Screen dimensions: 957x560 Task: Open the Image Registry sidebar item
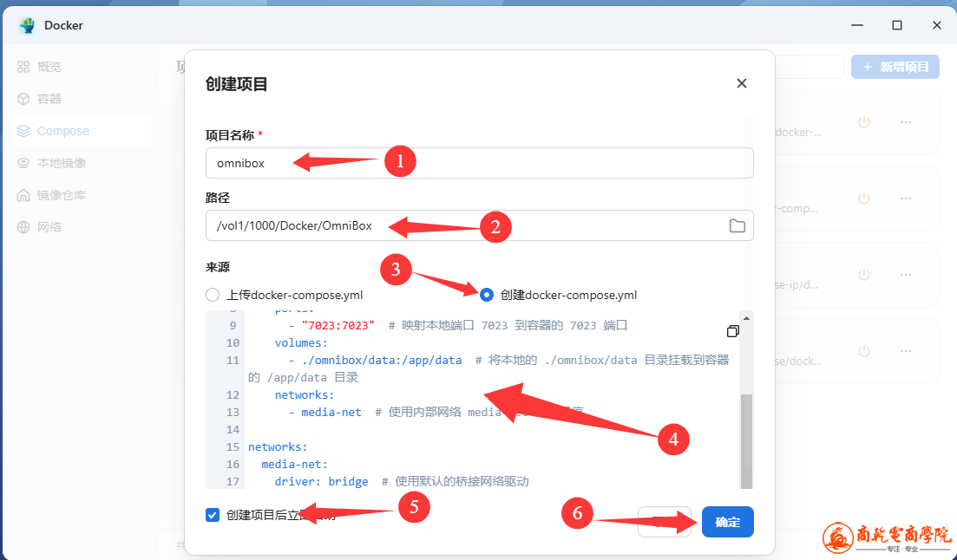coord(61,195)
